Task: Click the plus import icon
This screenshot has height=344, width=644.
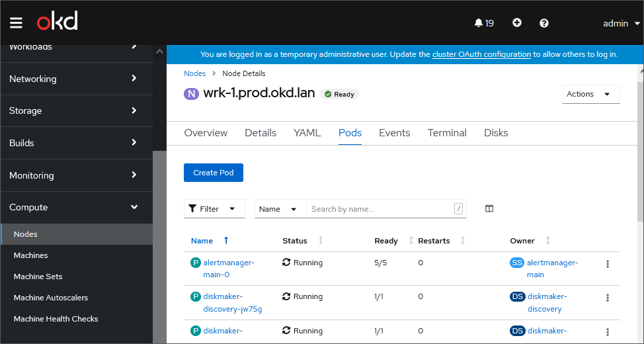Action: coord(517,23)
